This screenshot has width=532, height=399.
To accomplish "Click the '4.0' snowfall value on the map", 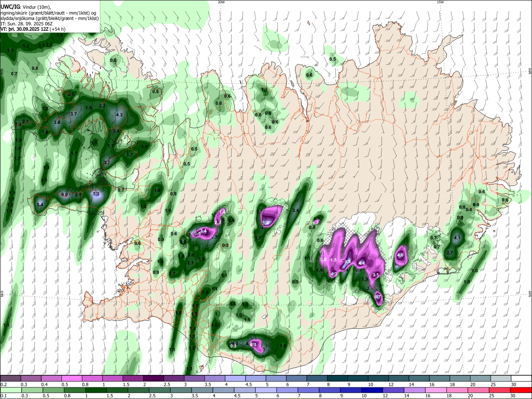I will tap(401, 255).
